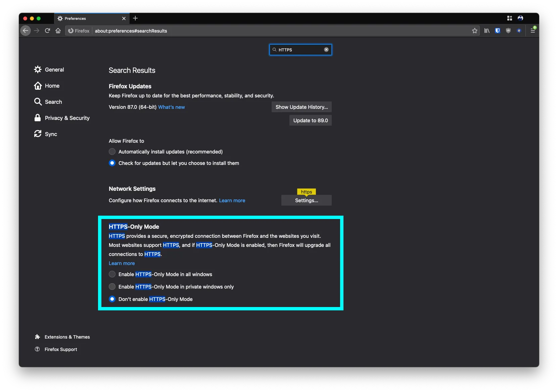Select Don't enable HTTPS-Only Mode

click(112, 299)
